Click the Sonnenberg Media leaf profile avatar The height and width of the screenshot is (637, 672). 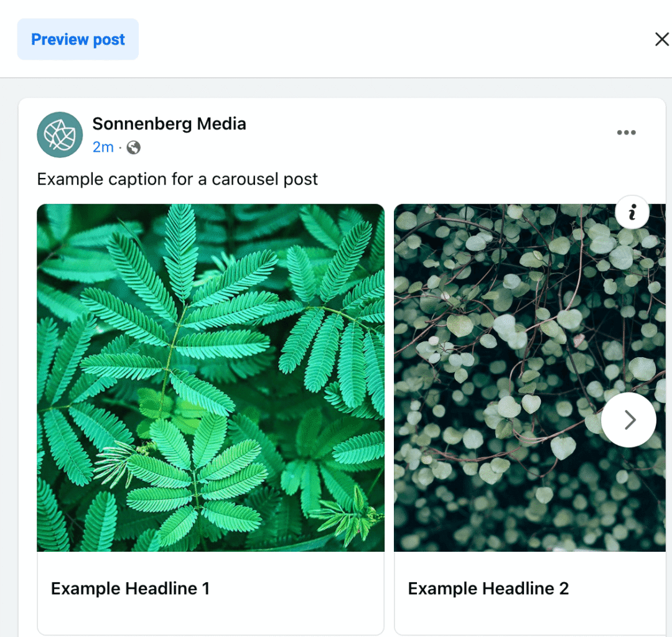(60, 134)
